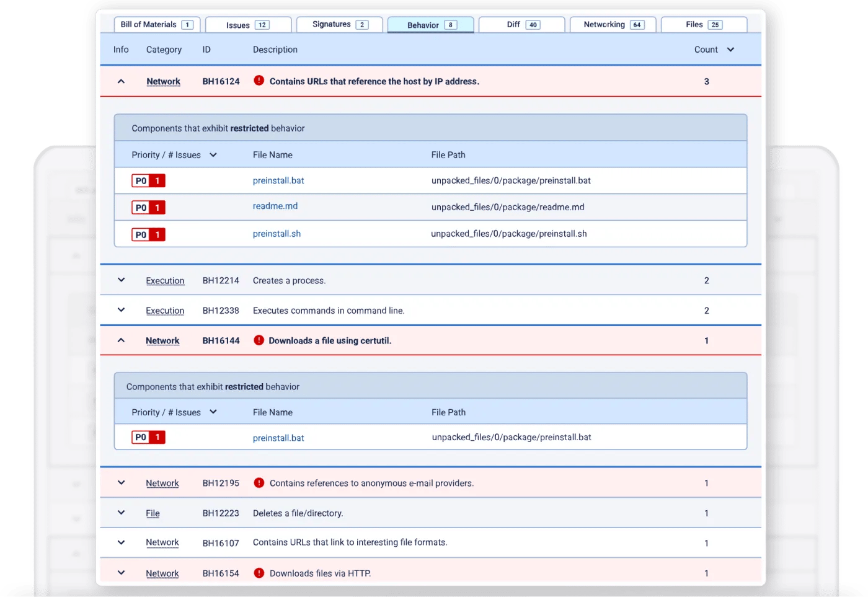Click P0 badge for preinstall.bat under BH16124

[x=148, y=181]
